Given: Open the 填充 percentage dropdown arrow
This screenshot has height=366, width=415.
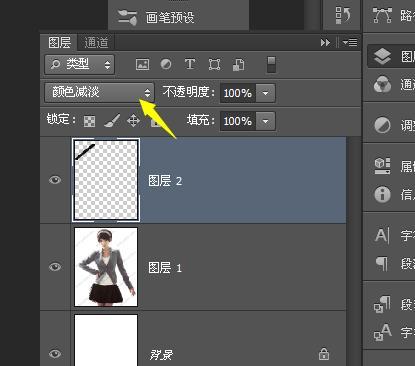Looking at the screenshot, I should click(265, 121).
